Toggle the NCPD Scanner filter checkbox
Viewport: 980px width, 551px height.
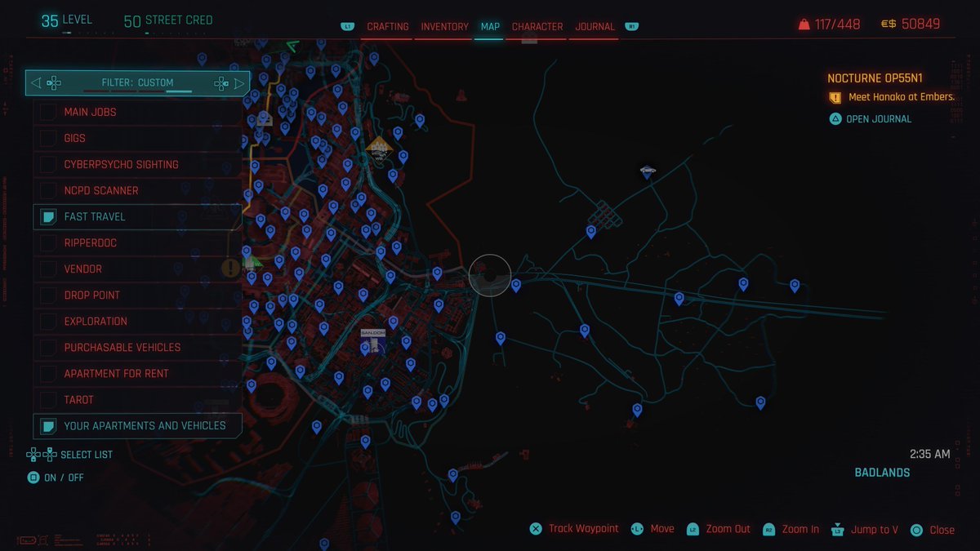48,190
